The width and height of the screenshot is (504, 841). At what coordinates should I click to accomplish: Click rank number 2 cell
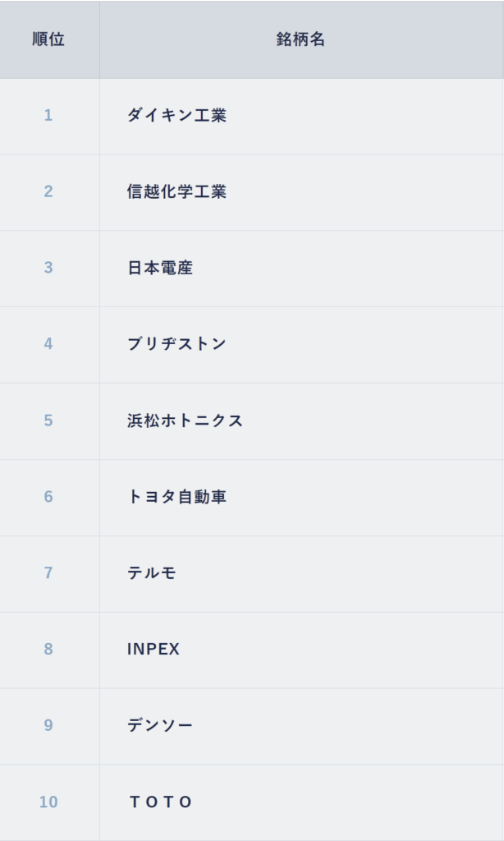(48, 192)
